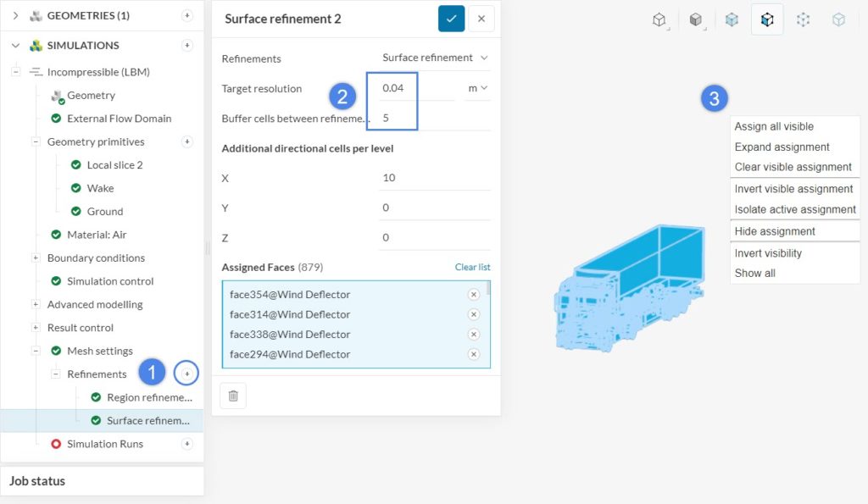This screenshot has height=504, width=868.
Task: Choose Assign all visible from the menu
Action: 774,125
